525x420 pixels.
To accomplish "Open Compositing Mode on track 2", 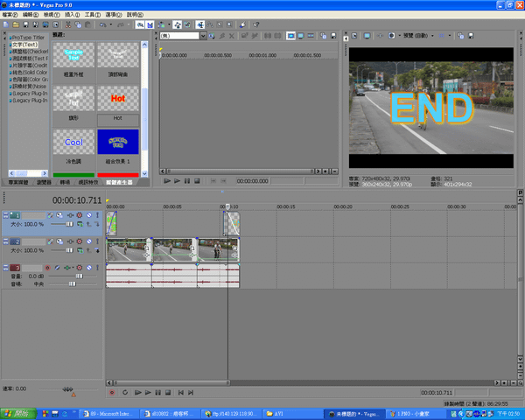I will 80,250.
